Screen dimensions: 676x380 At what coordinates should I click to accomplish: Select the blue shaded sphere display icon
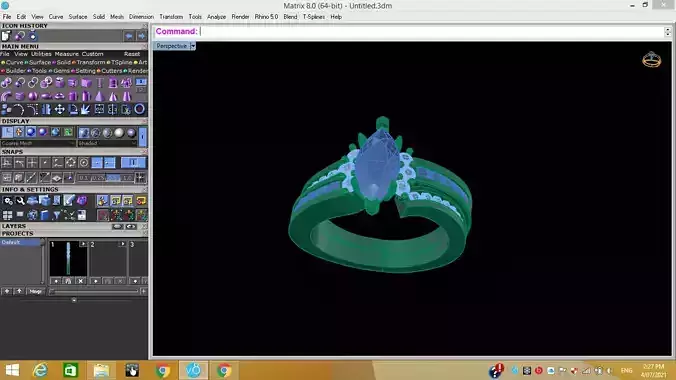31,132
